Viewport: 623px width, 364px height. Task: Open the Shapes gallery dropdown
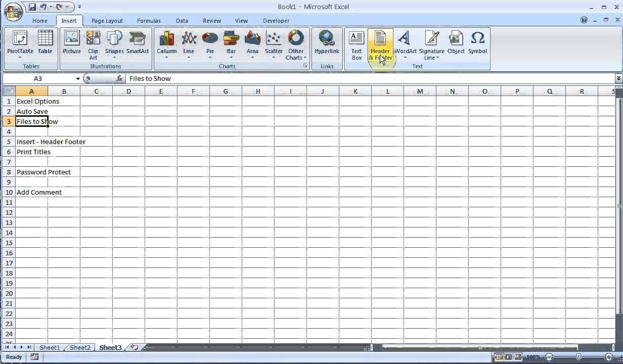(x=114, y=57)
